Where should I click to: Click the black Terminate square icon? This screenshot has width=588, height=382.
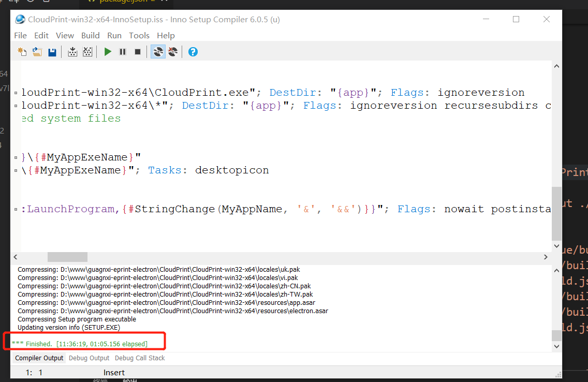(138, 52)
